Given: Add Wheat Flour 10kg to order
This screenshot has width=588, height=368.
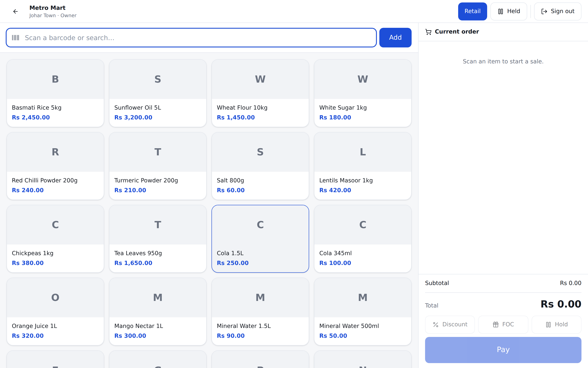Looking at the screenshot, I should coord(260,93).
